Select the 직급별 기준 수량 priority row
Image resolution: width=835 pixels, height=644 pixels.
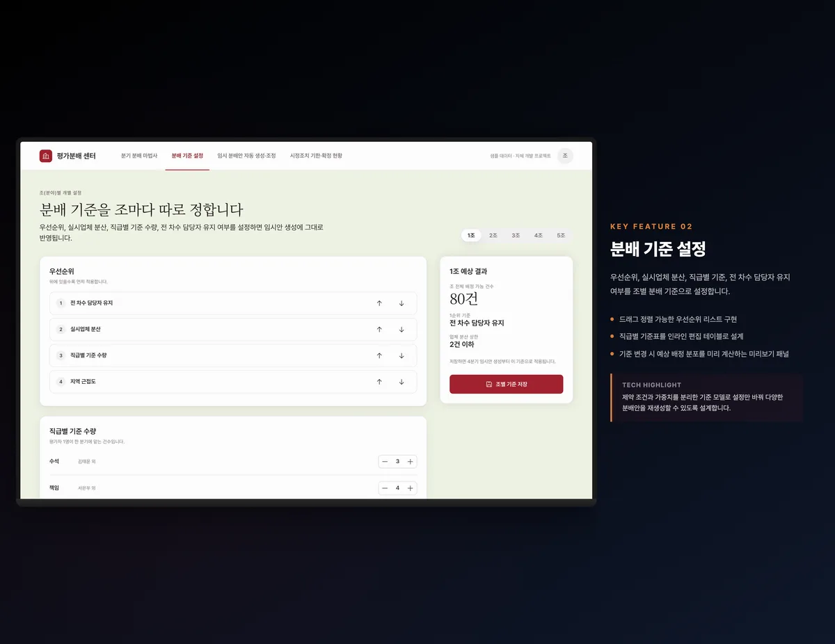coord(233,355)
